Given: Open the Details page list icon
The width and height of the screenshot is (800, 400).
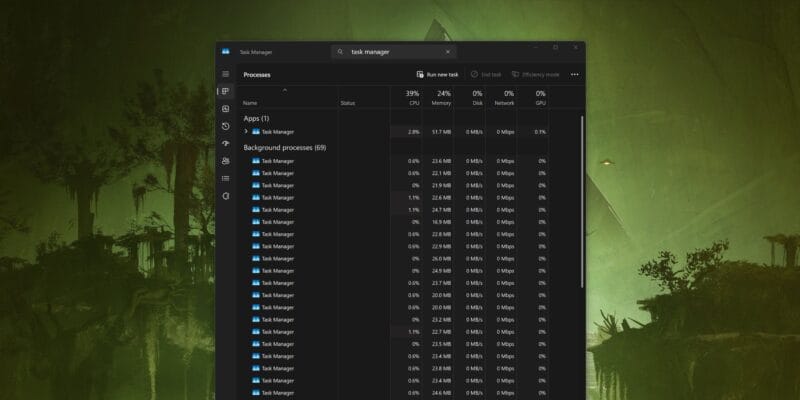Looking at the screenshot, I should [x=226, y=179].
